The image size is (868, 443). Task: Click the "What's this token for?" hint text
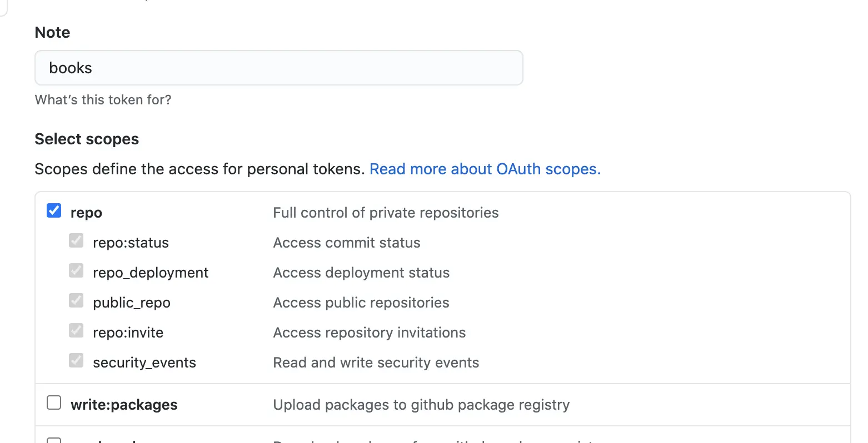103,100
